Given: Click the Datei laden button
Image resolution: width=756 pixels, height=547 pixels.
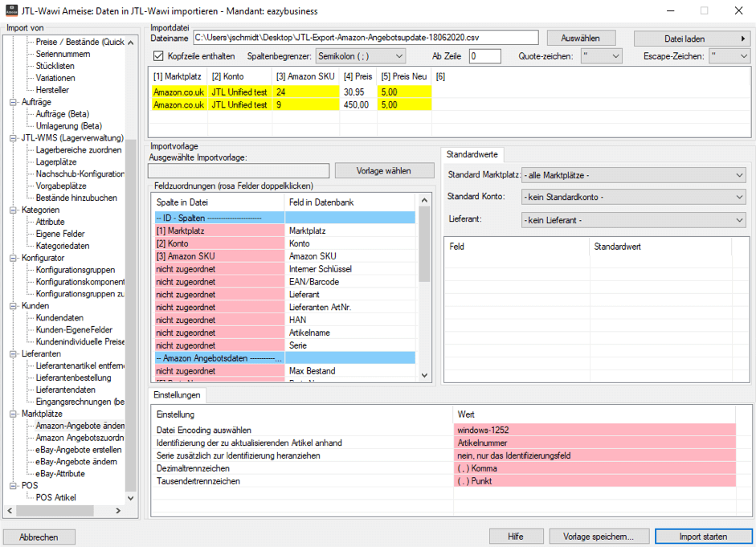Looking at the screenshot, I should tap(692, 39).
